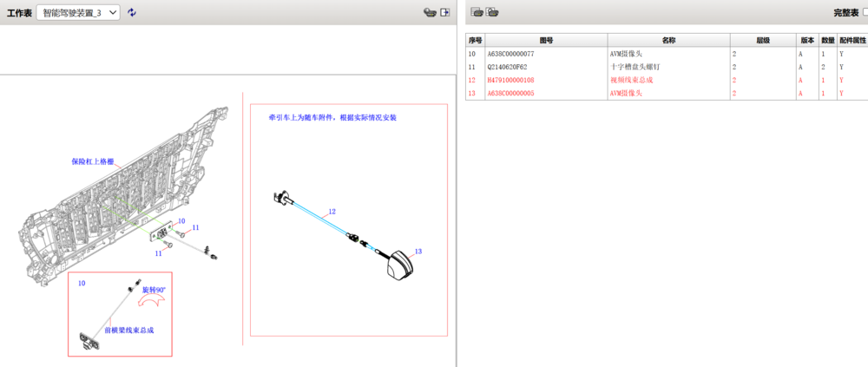Click the print-preview icon above the parts table
The width and height of the screenshot is (868, 367).
coord(491,12)
